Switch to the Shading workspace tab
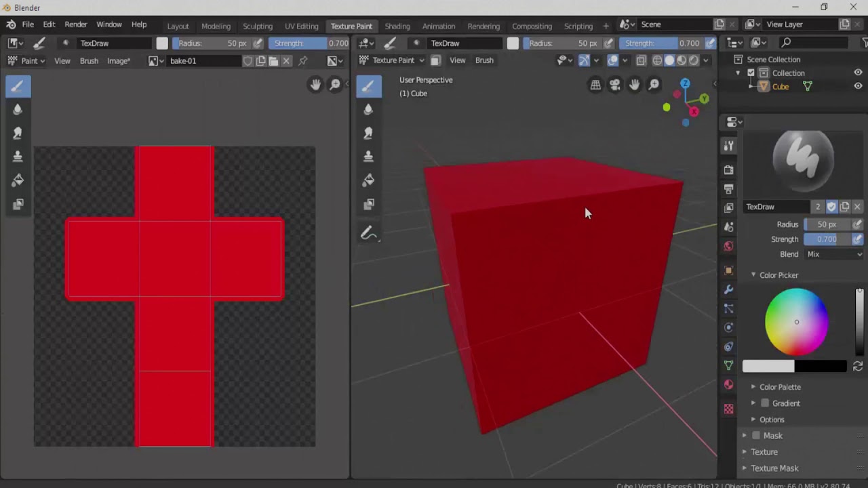868x488 pixels. click(x=397, y=26)
